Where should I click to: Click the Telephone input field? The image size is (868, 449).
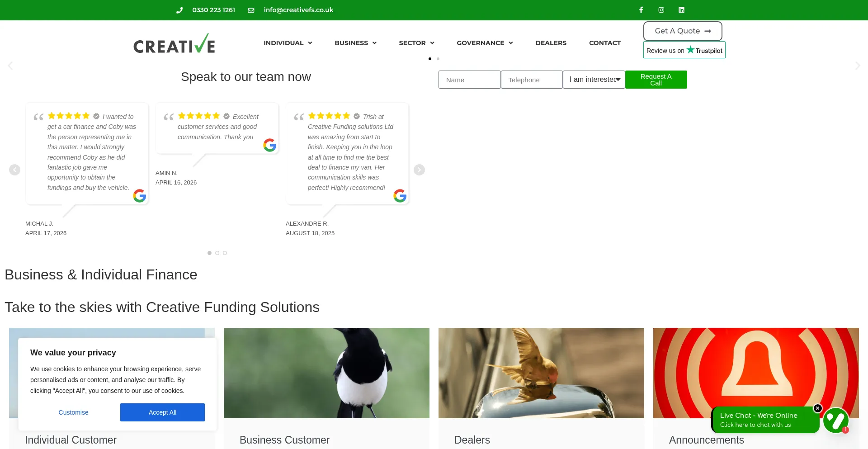(x=532, y=80)
